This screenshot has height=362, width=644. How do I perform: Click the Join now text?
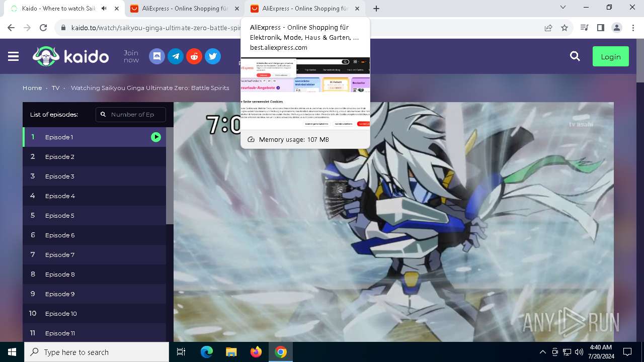[131, 56]
